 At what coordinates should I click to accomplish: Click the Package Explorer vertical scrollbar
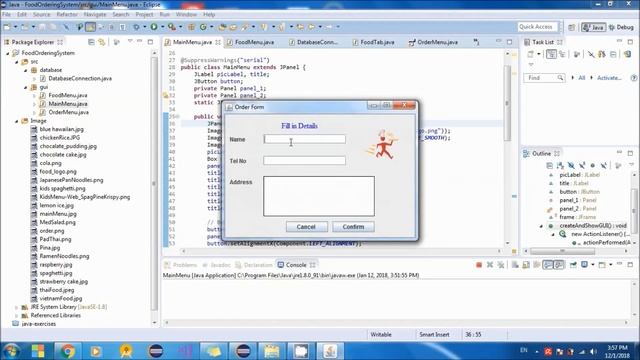tap(154, 184)
